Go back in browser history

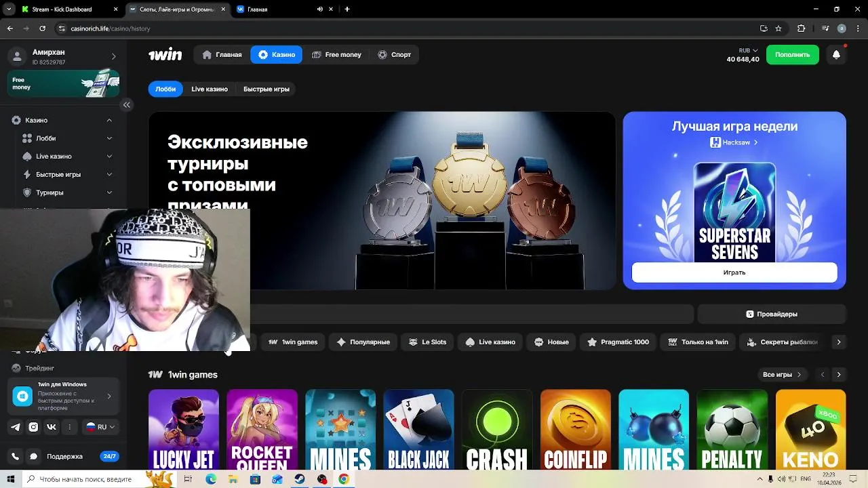pos(9,28)
